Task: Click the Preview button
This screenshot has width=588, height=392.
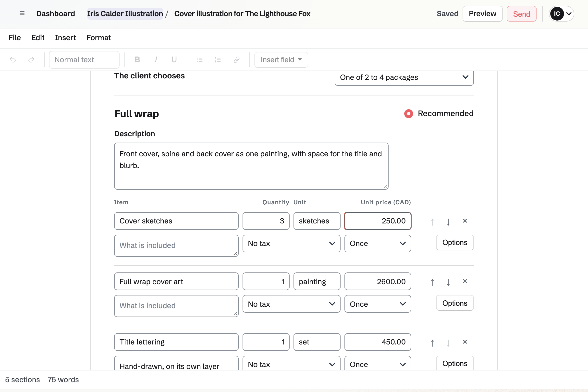Action: coord(482,13)
